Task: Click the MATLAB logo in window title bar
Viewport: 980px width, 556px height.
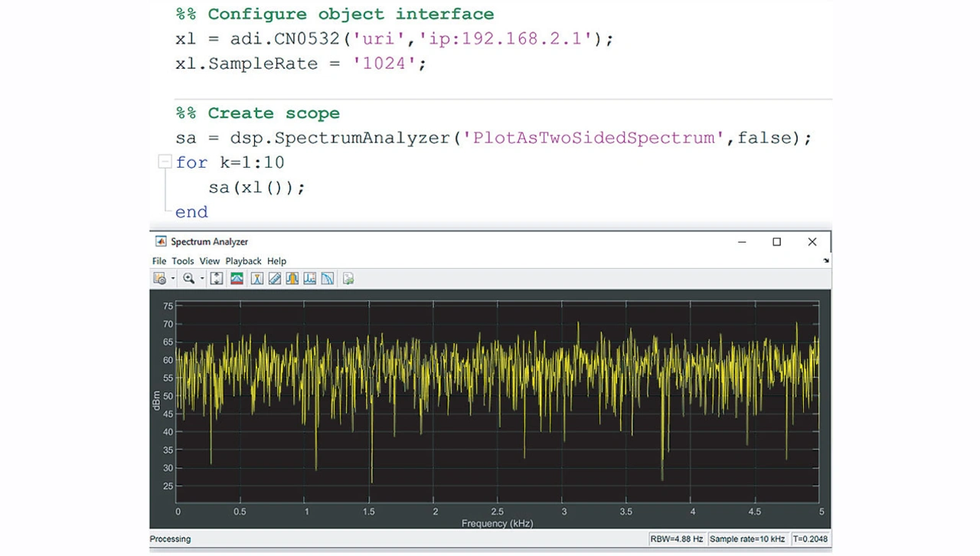Action: [161, 242]
